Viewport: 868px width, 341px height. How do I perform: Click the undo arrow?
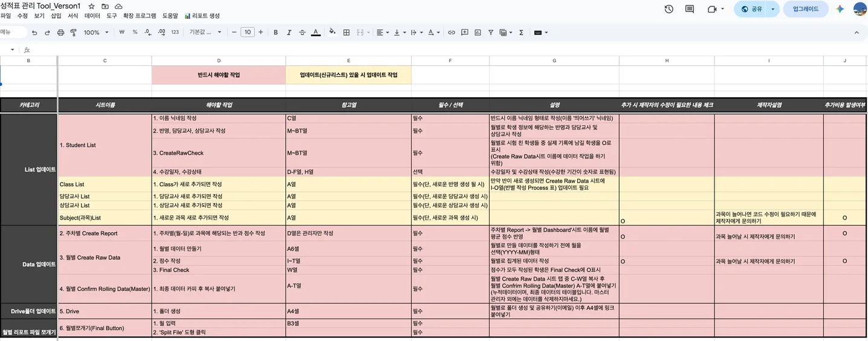(x=34, y=33)
